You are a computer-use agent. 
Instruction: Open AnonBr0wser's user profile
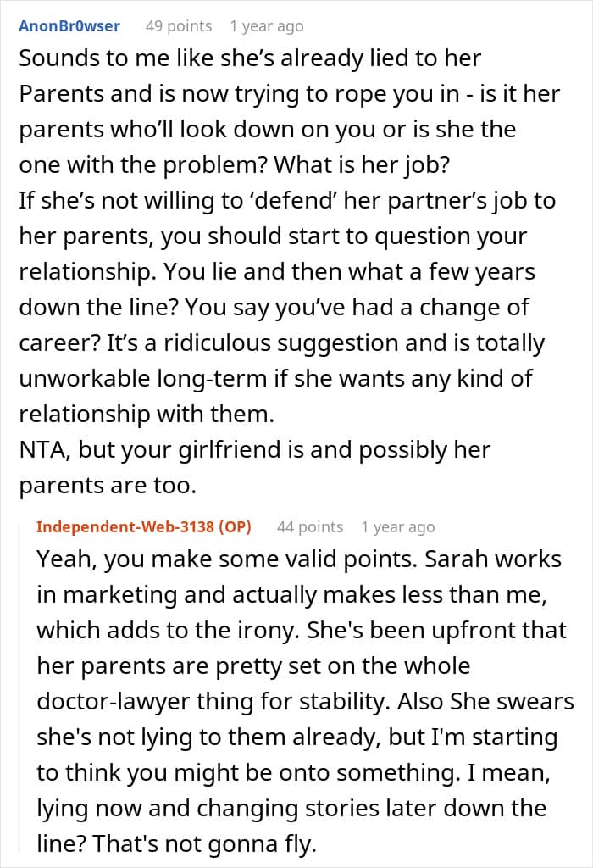click(69, 26)
